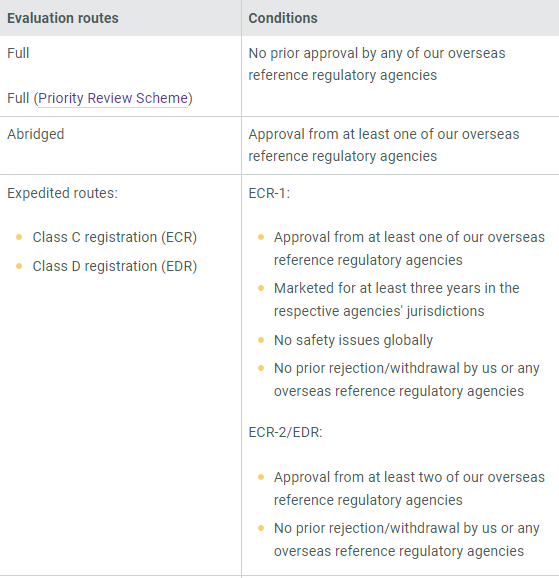
Task: Click bullet dot beside Class C registration
Action: [x=19, y=237]
